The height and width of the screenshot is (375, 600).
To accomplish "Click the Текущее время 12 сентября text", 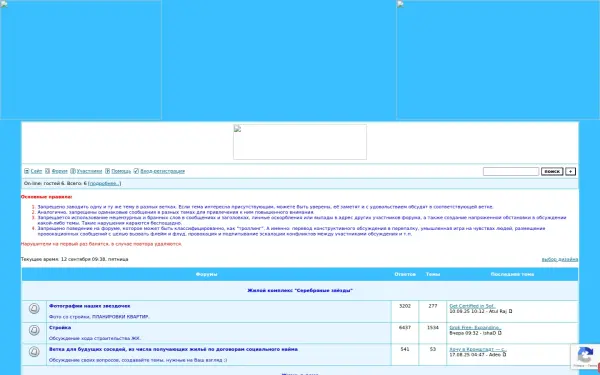I will [75, 259].
